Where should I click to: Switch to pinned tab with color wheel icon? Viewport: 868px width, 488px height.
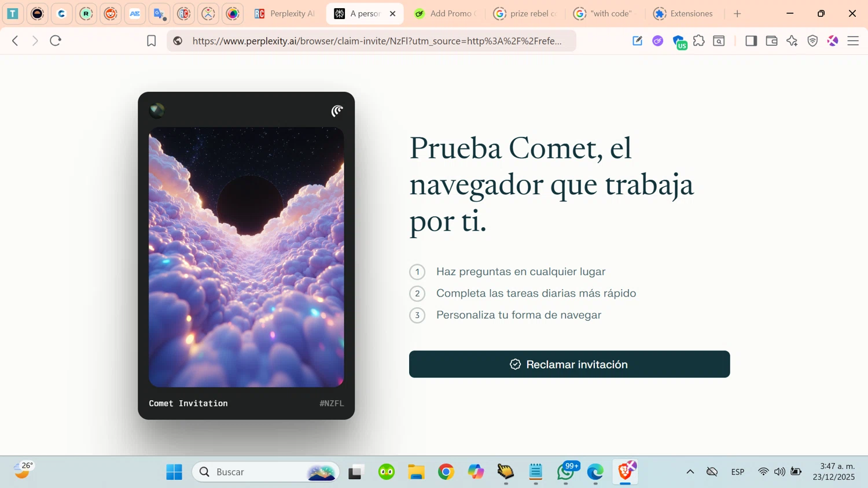[x=233, y=14]
